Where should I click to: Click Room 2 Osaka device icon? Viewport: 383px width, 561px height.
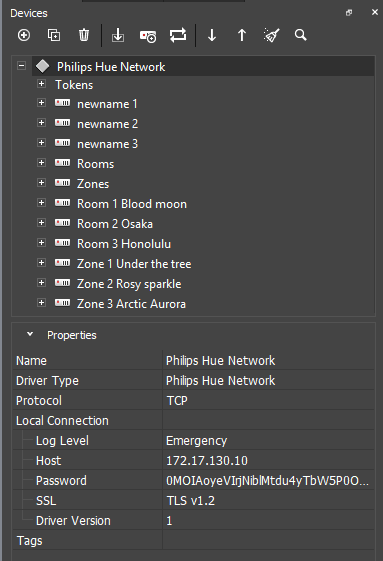click(x=62, y=223)
